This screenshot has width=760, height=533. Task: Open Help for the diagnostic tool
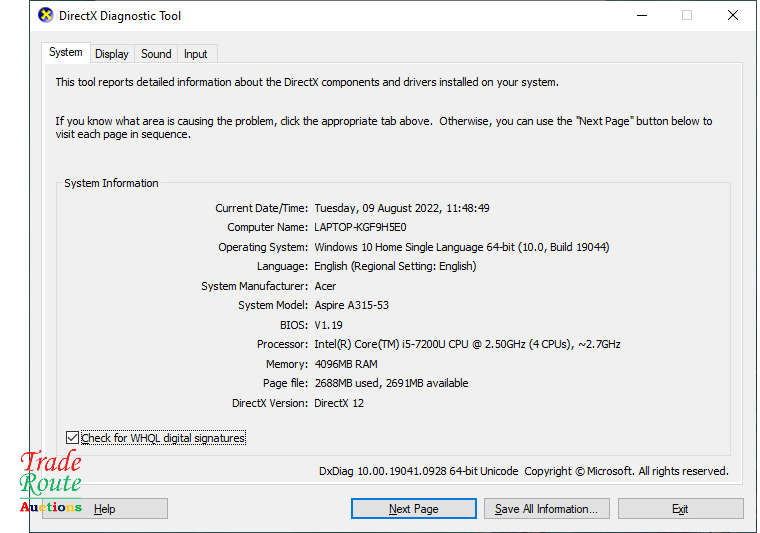click(105, 509)
